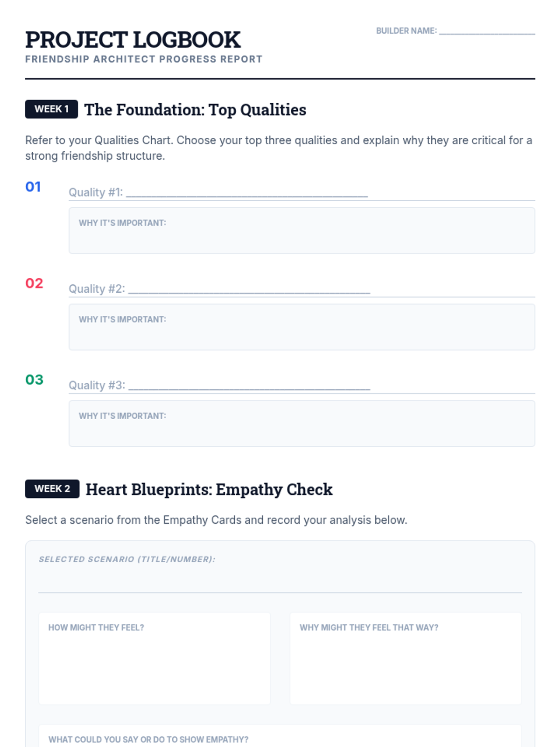Select the Heart Blueprints: Empathy Check heading

point(209,489)
